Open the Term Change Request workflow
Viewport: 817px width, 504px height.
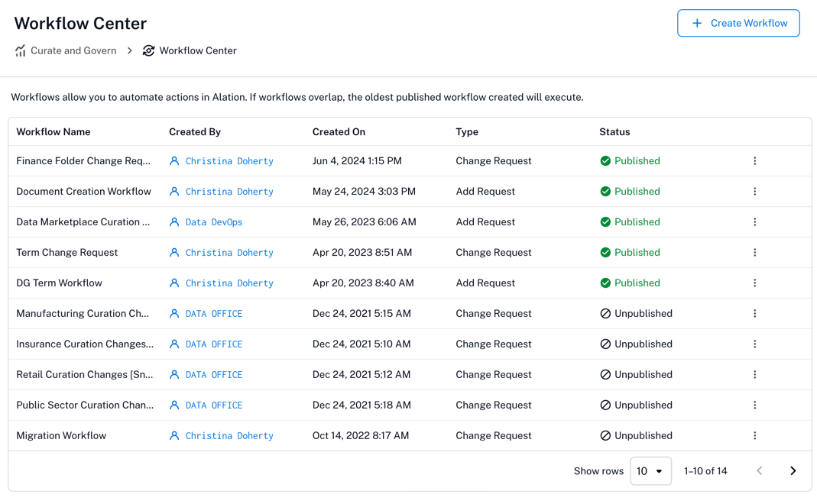(x=66, y=253)
